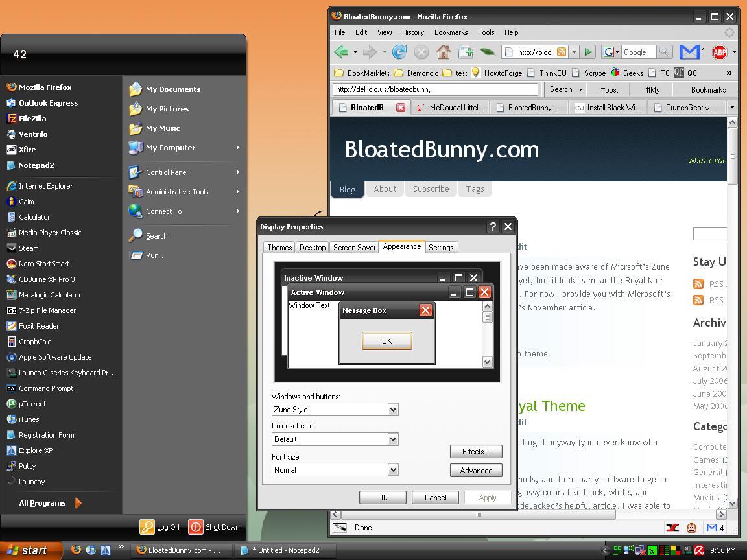Click the Effects... button
This screenshot has height=560, width=747.
coord(476,451)
